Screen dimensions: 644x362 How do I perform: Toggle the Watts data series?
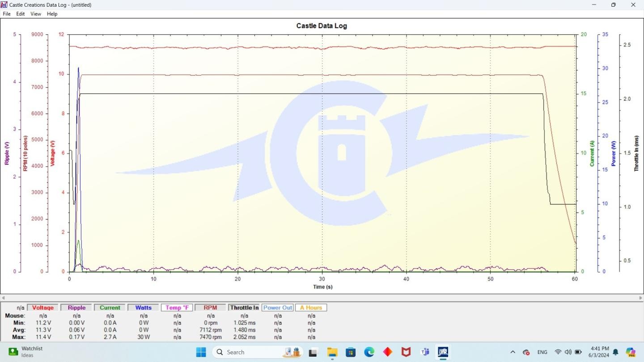tap(144, 307)
